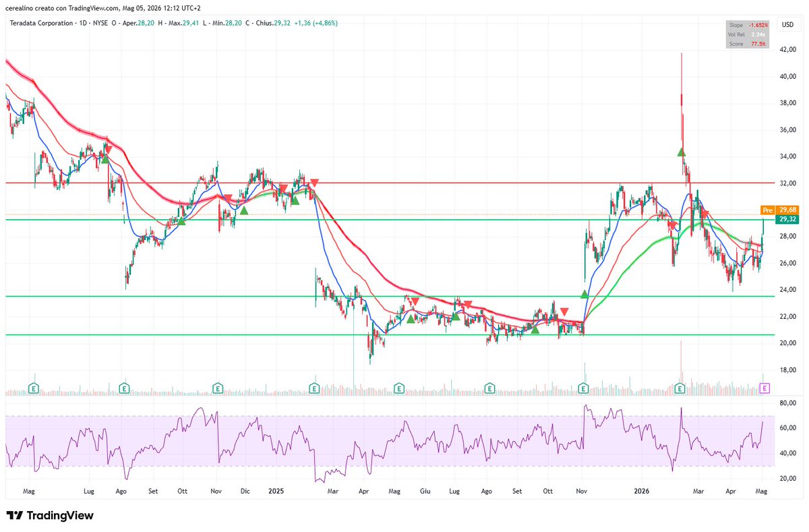Click the Giu month label on time axis

(x=425, y=493)
